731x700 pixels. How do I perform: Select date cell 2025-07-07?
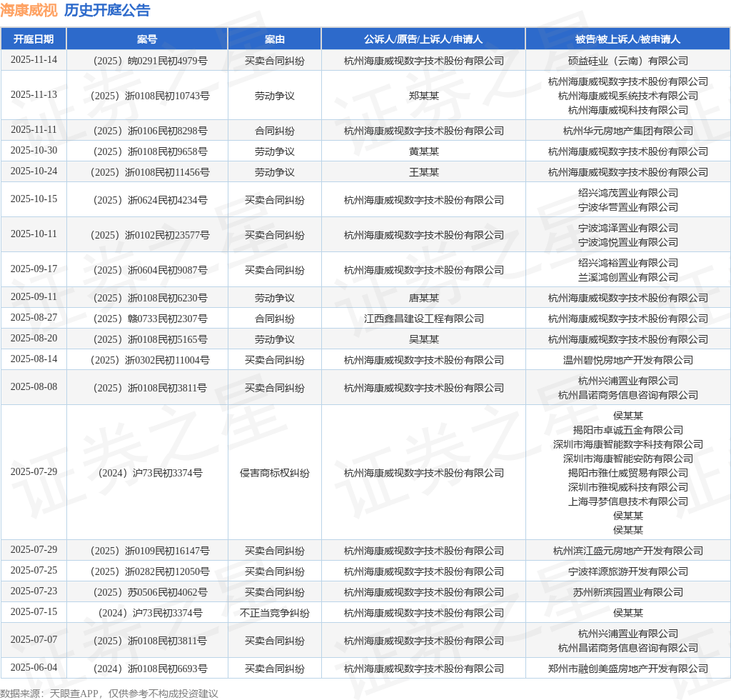click(x=34, y=640)
